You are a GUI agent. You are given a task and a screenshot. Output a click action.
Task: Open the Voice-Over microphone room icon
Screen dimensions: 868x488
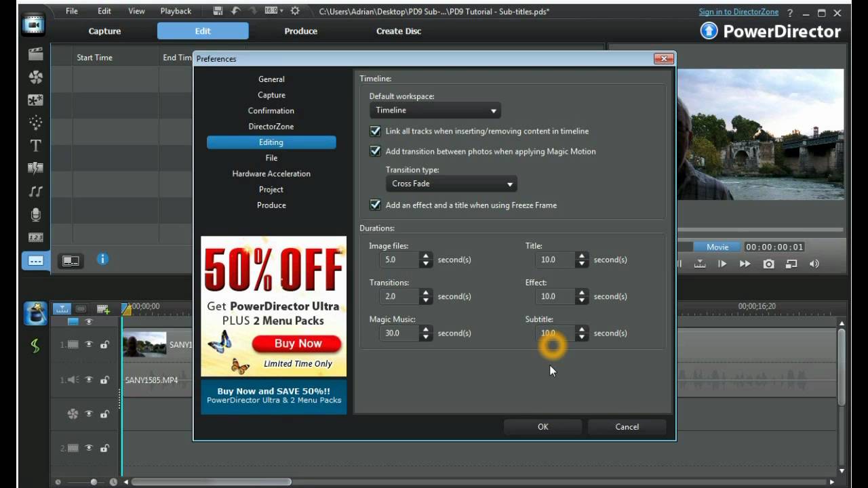click(35, 215)
